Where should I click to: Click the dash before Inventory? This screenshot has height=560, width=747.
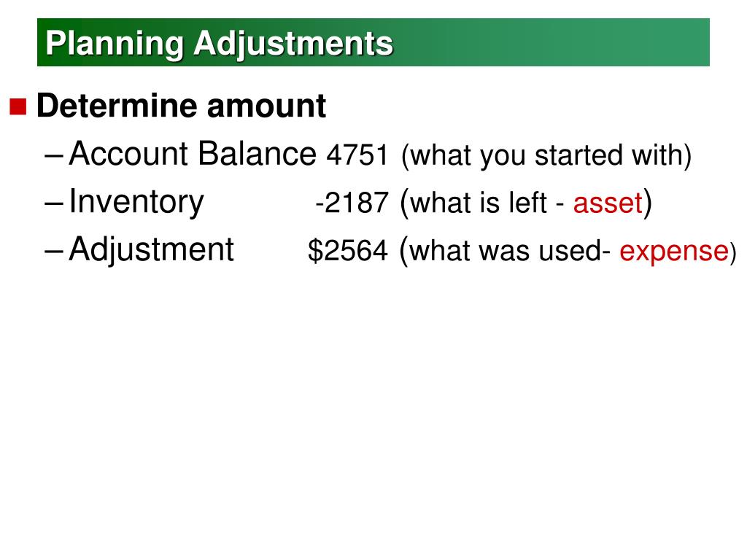tap(54, 204)
